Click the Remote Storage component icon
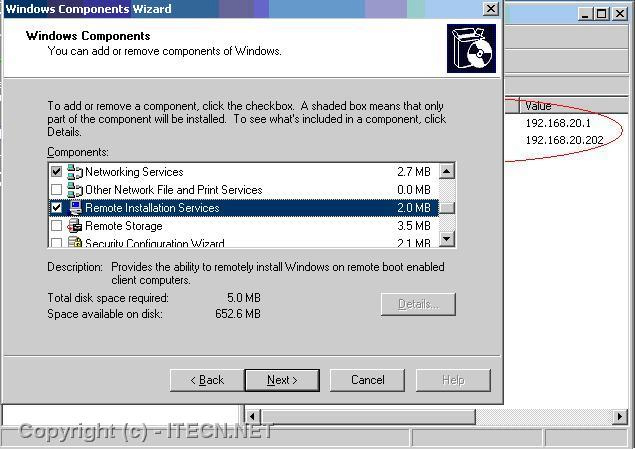Viewport: 635px width, 449px height. point(75,226)
